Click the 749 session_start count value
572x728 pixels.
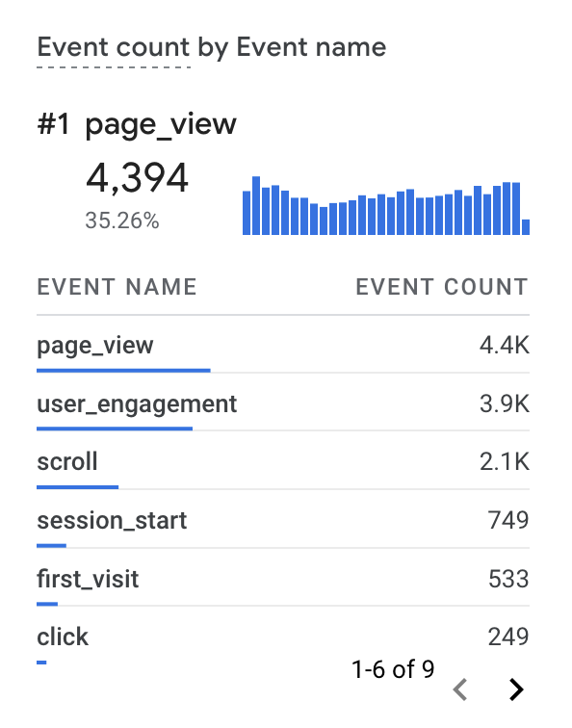point(508,520)
